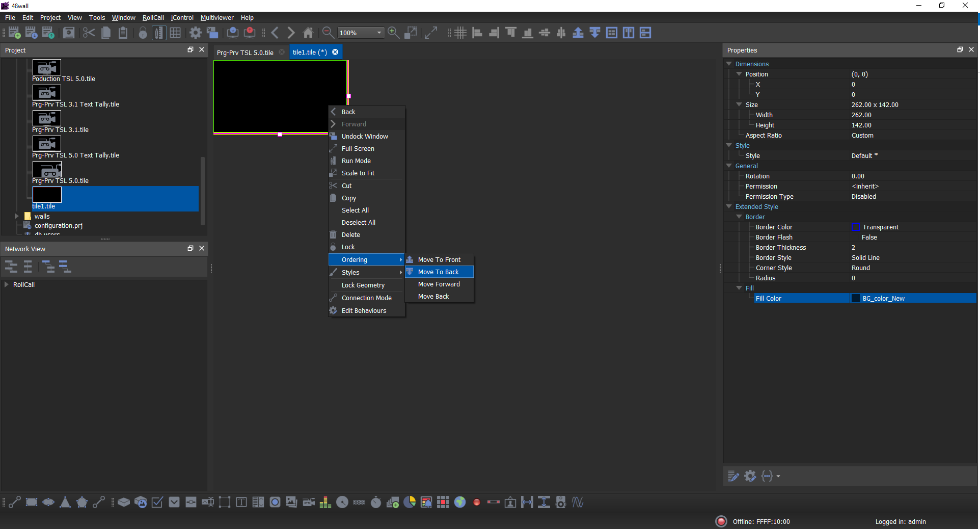
Task: Click the new file icon with green plus
Action: [x=14, y=33]
